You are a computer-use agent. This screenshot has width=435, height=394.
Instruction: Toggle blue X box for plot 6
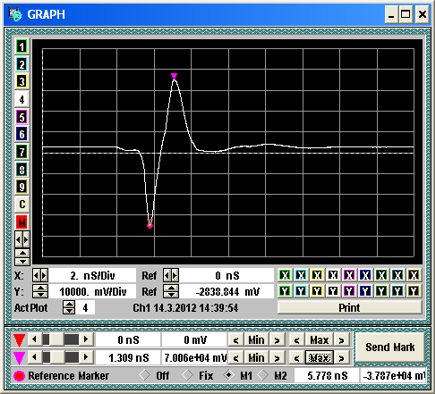click(365, 275)
